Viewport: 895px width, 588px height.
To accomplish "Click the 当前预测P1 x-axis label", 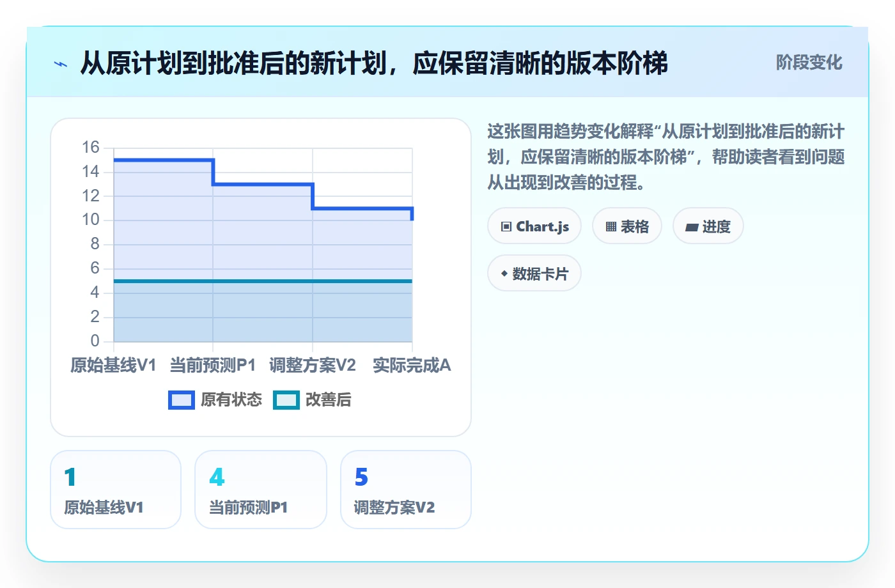I will tap(213, 366).
